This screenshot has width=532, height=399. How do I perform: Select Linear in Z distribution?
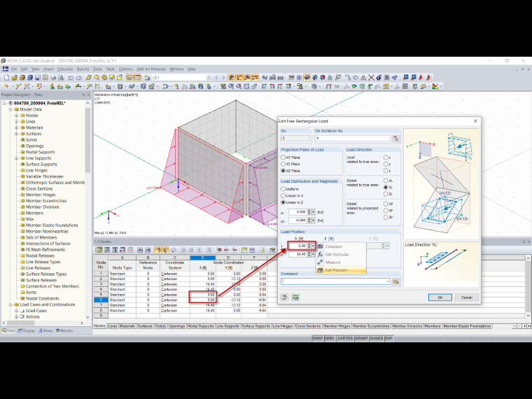click(x=283, y=202)
